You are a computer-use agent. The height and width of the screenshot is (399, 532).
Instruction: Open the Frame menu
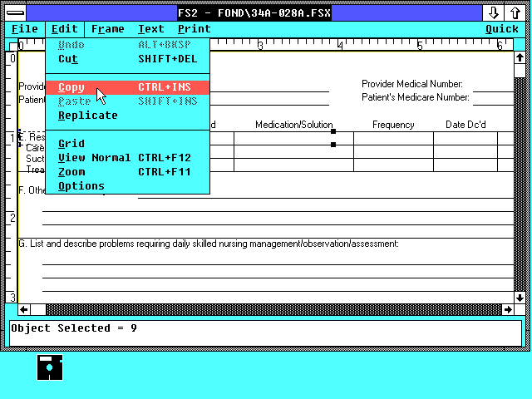pyautogui.click(x=107, y=29)
